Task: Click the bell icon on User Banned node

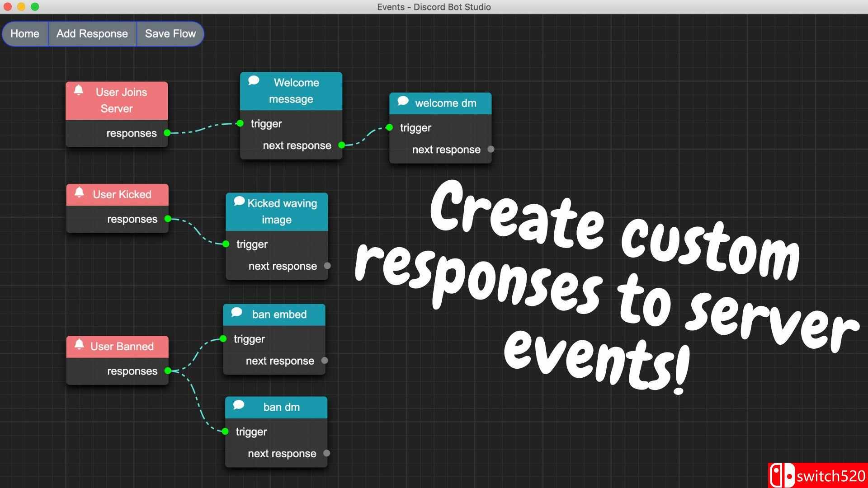Action: click(x=79, y=344)
